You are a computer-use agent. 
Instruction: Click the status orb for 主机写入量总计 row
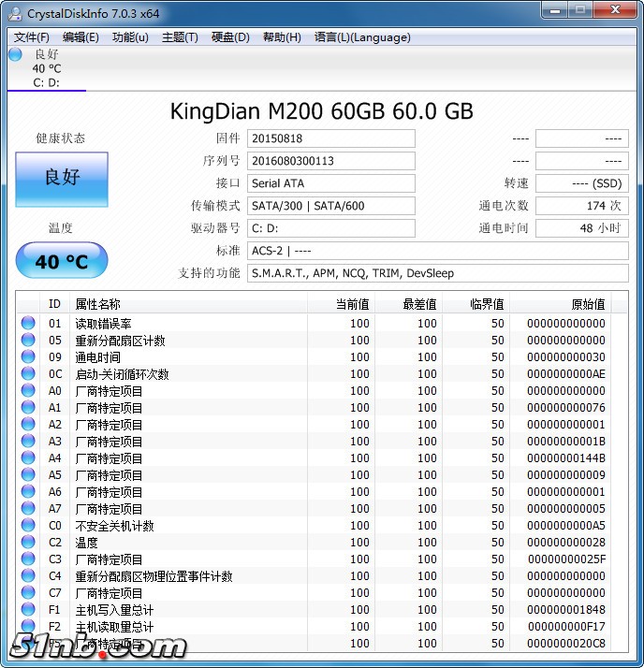click(x=28, y=610)
